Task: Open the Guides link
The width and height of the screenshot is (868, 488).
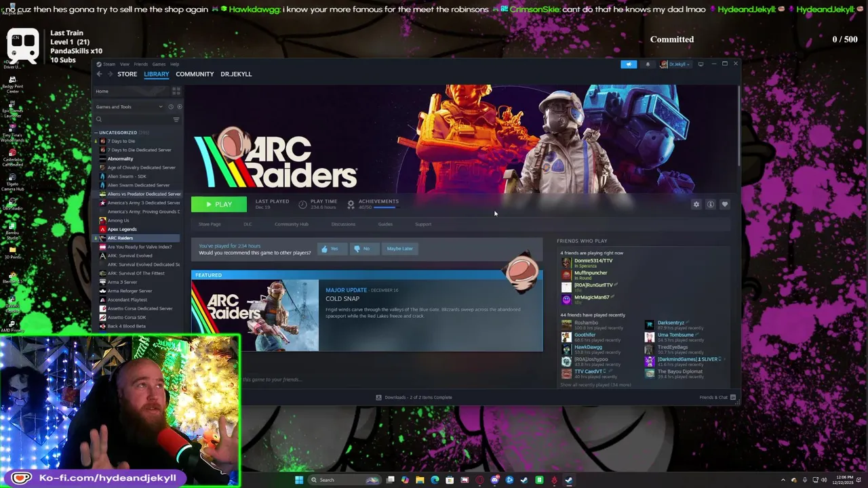Action: [385, 224]
